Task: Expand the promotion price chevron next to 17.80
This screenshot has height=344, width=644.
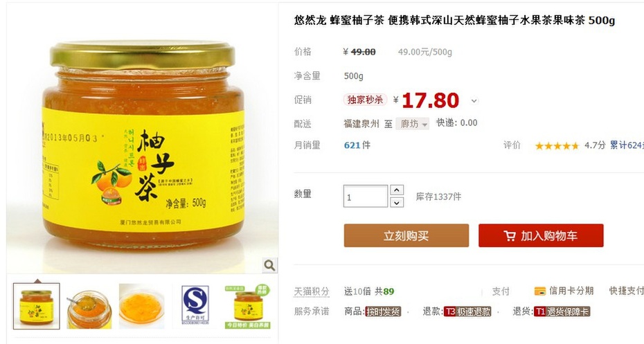Action: tap(474, 101)
